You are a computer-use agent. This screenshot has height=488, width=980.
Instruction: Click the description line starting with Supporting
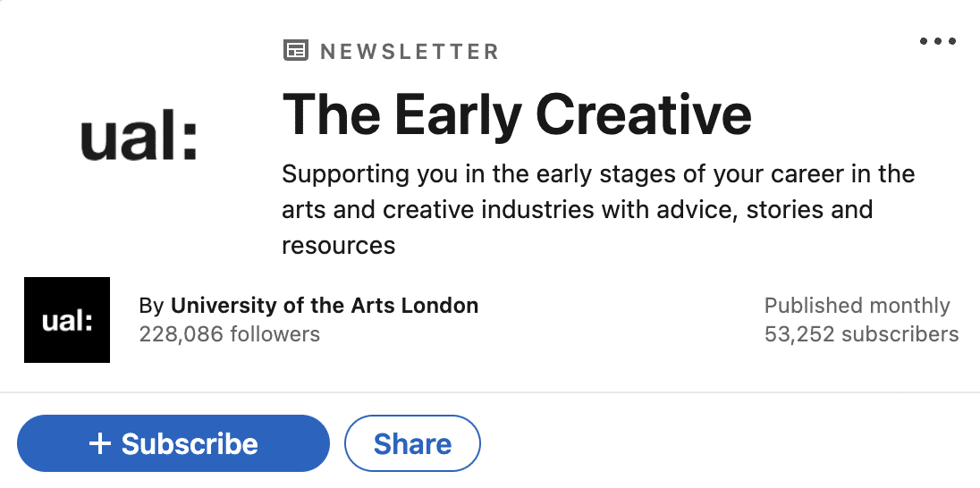[598, 173]
